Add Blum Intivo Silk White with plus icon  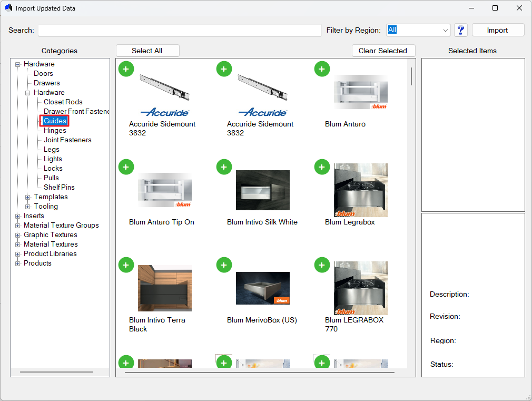224,167
